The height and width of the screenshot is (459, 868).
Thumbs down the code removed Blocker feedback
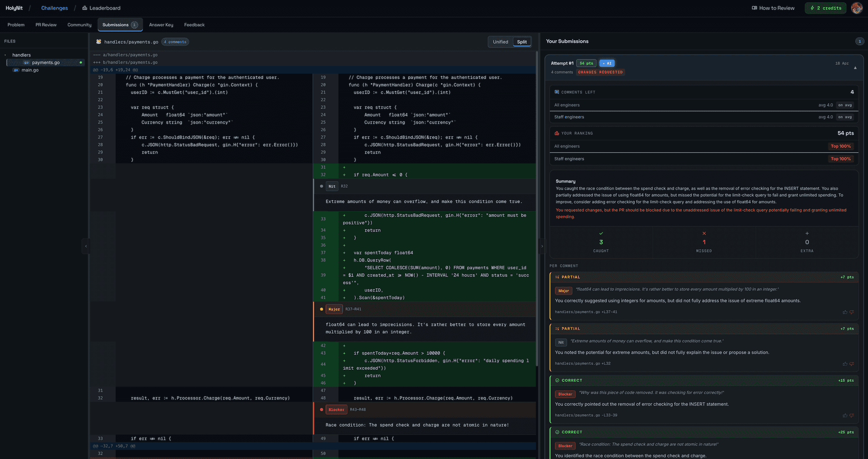click(x=852, y=416)
